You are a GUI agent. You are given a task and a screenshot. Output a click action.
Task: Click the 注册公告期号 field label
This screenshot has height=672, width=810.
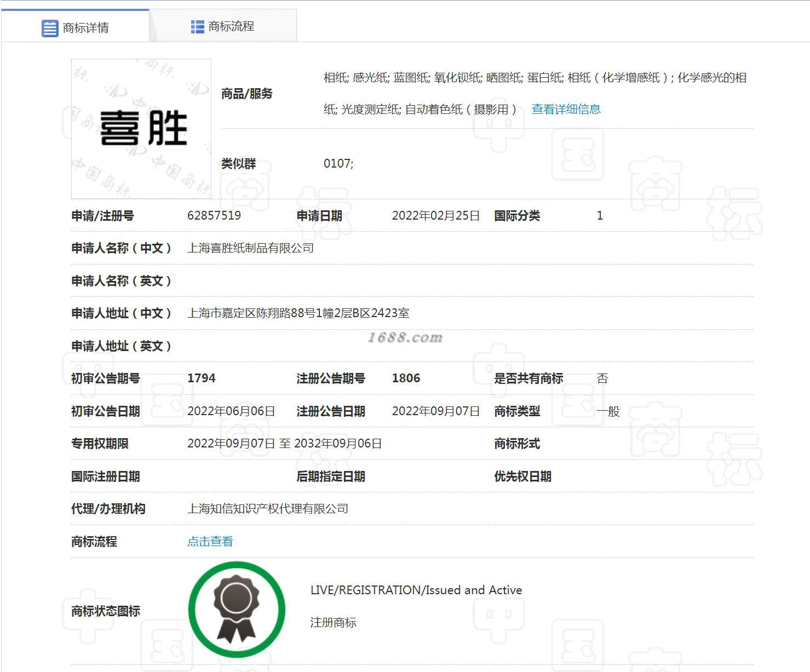click(331, 378)
